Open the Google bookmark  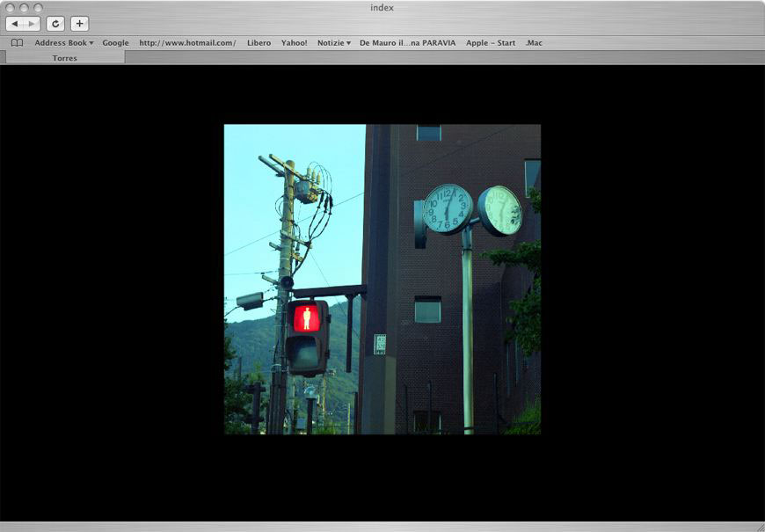[x=115, y=43]
